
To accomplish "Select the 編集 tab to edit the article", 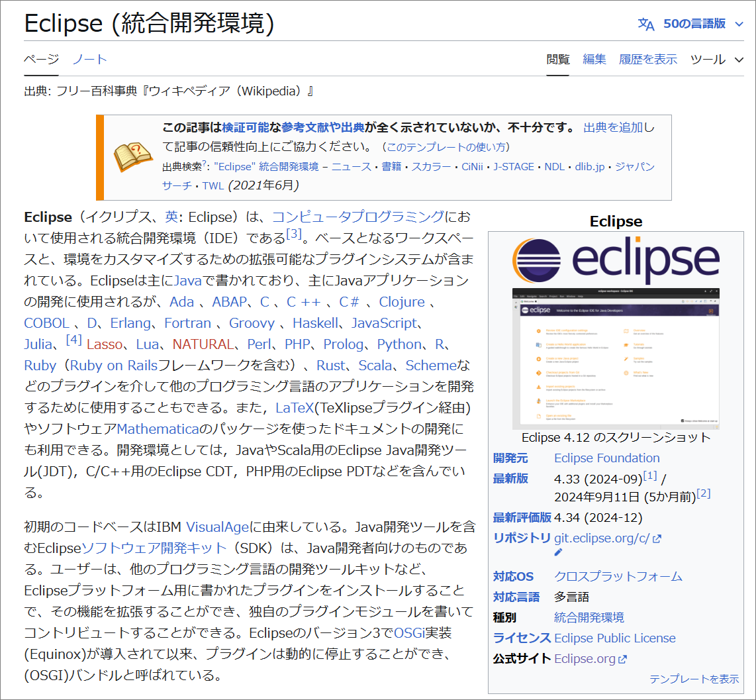I will 595,59.
